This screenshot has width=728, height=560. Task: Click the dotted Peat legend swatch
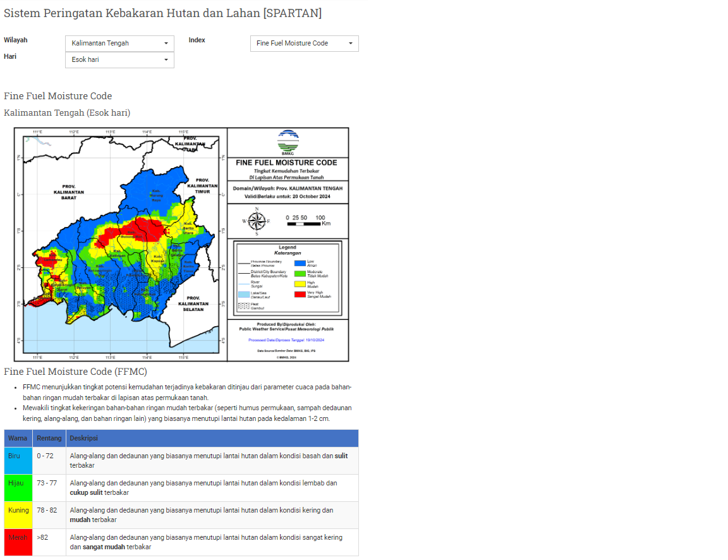pyautogui.click(x=244, y=306)
